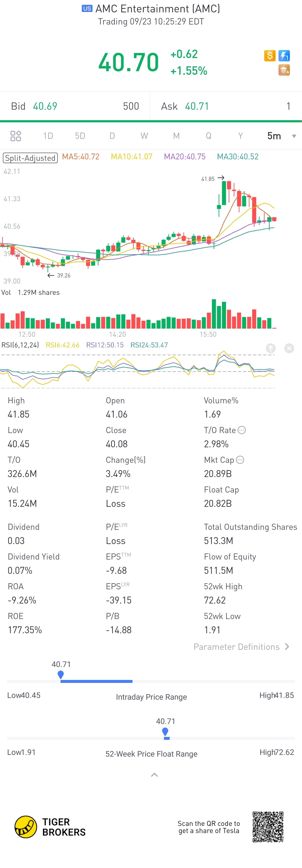Tap the Bid 40.69 quote cell
302x868 pixels.
pyautogui.click(x=75, y=106)
